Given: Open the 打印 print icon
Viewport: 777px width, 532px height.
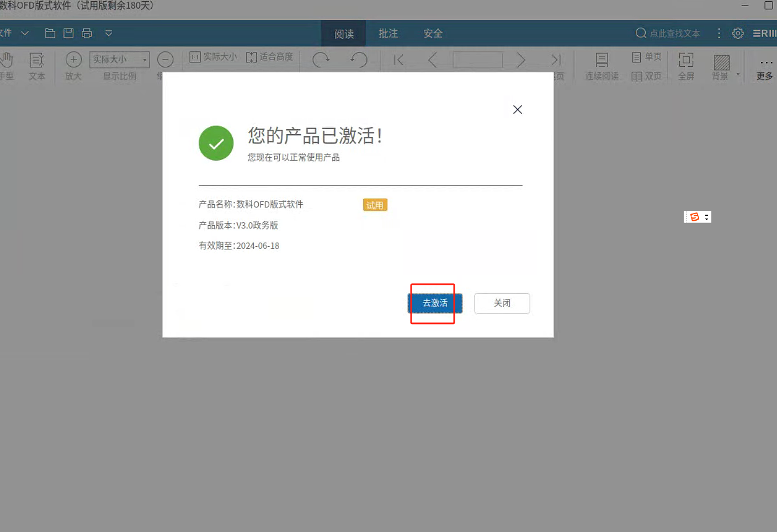Looking at the screenshot, I should (87, 33).
